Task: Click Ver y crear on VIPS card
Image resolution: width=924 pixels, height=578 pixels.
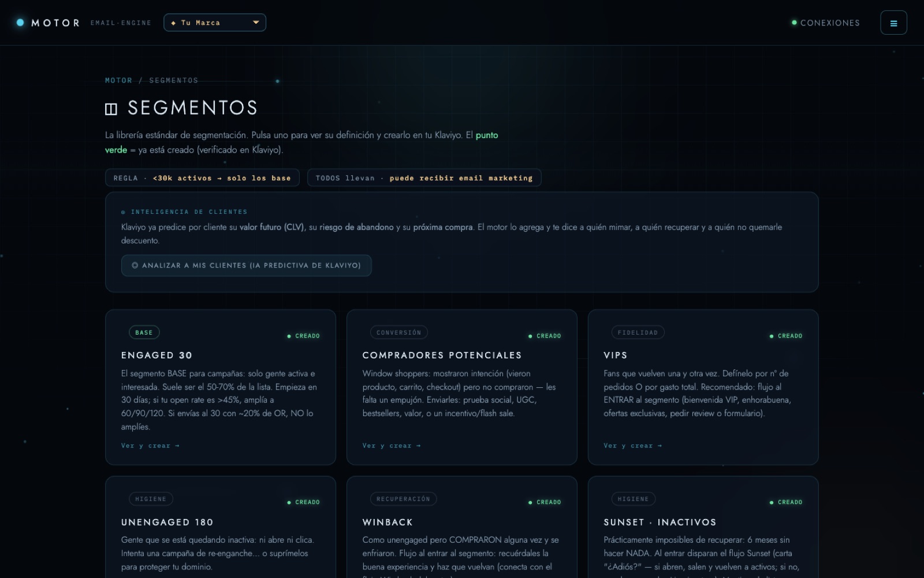Action: point(633,446)
